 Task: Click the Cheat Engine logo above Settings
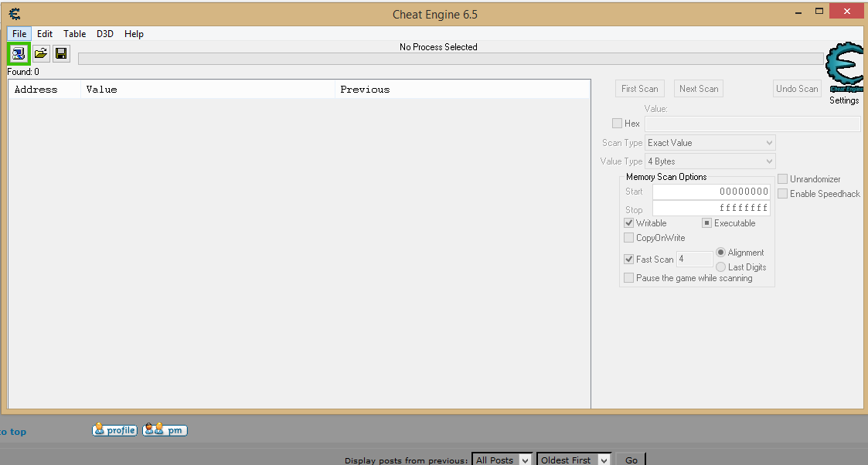[845, 67]
